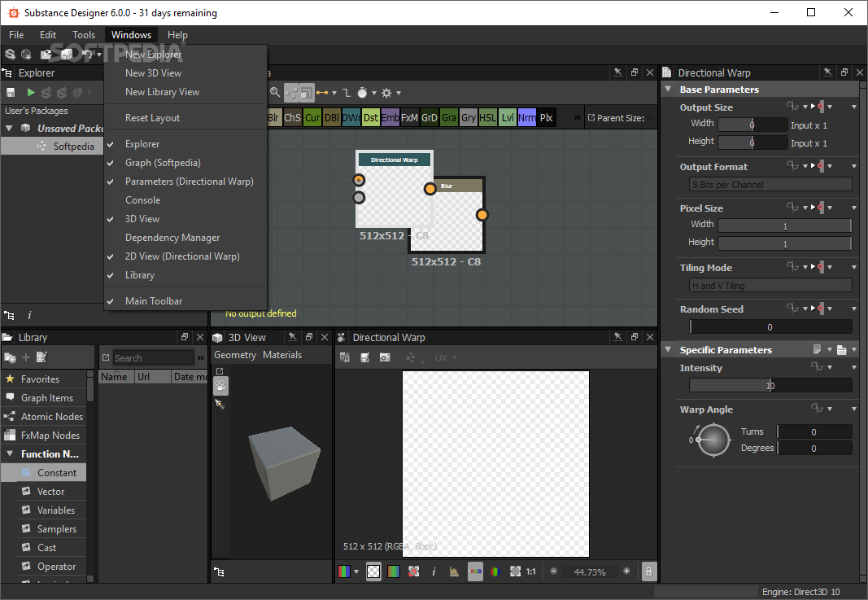Image resolution: width=868 pixels, height=600 pixels.
Task: Click the info icon in 2D view toolbar
Action: [x=434, y=572]
